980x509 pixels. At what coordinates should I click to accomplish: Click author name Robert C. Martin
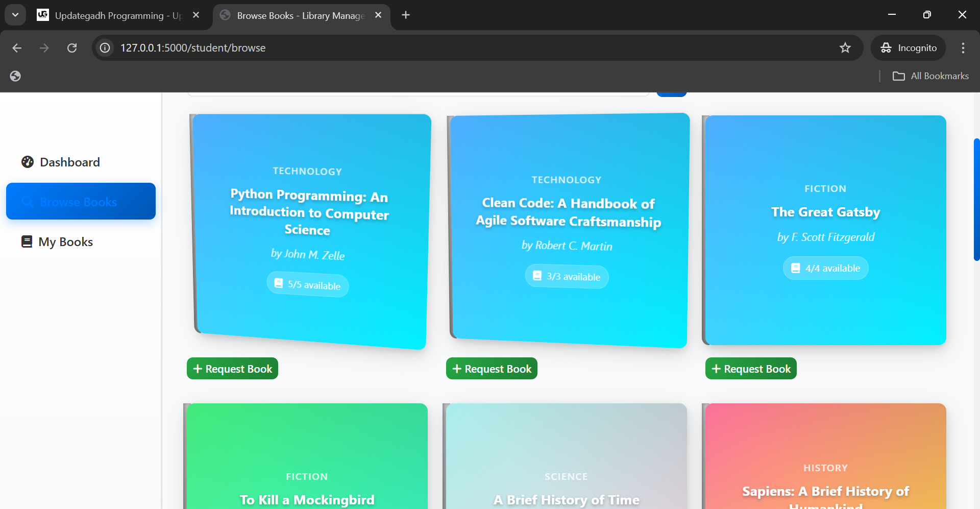click(x=567, y=246)
